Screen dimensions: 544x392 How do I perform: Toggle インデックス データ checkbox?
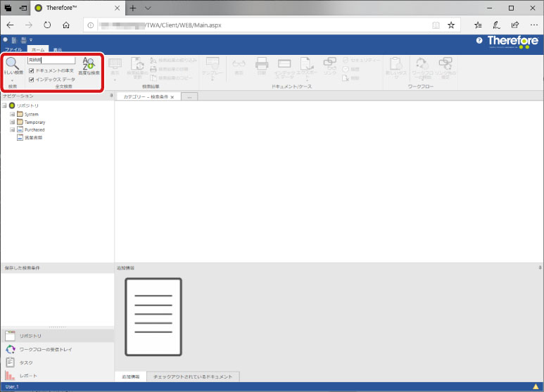pyautogui.click(x=31, y=80)
